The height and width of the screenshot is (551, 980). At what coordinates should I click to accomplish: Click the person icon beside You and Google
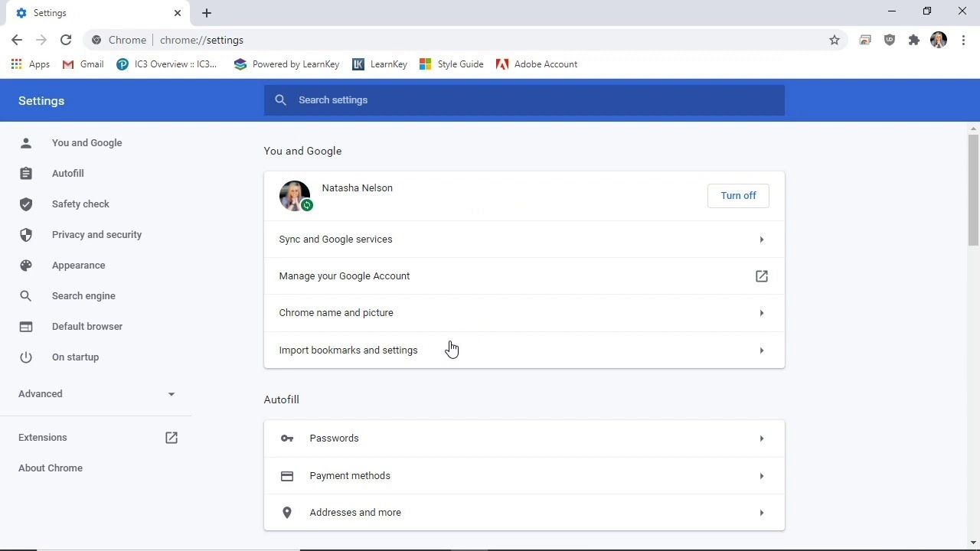(x=26, y=143)
